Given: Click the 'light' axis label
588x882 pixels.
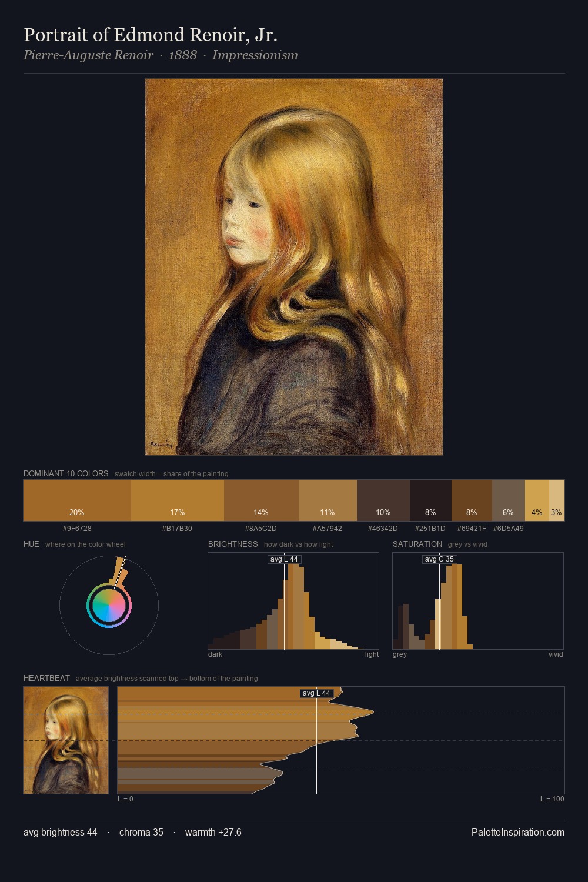Looking at the screenshot, I should click(372, 654).
